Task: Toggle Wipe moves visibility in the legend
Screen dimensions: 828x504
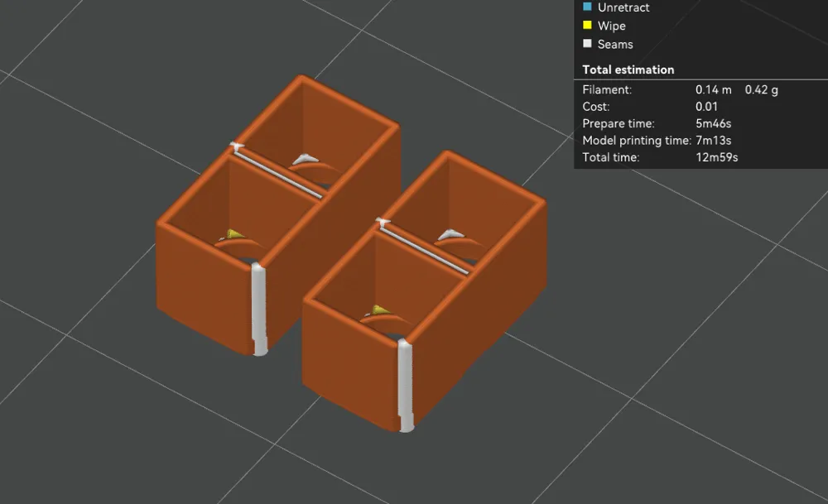Action: (x=588, y=26)
